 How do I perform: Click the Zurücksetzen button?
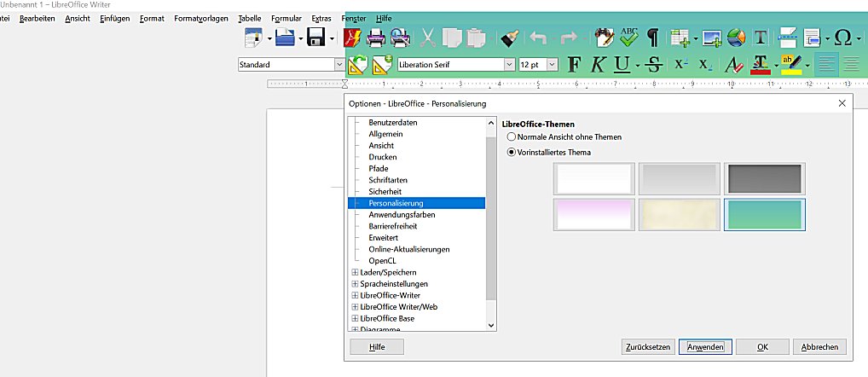[648, 347]
